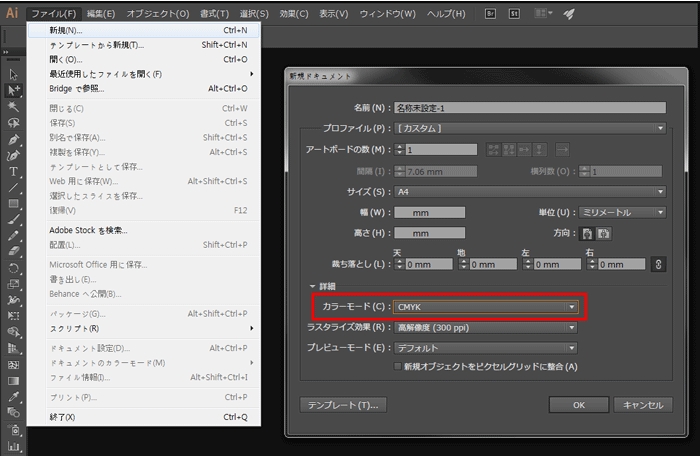Select the Pencil tool

click(x=13, y=235)
